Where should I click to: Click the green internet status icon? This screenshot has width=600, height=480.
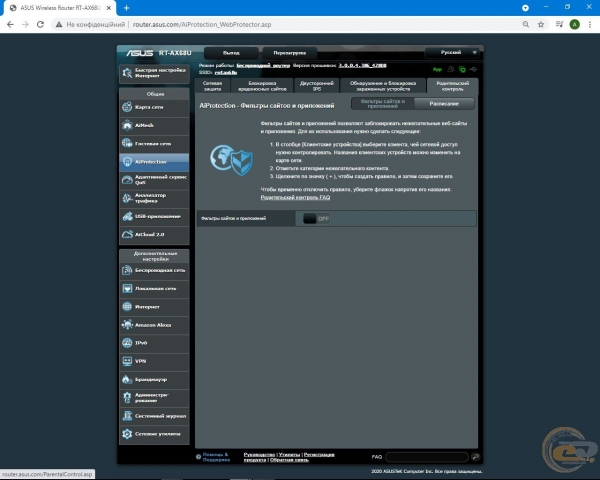pyautogui.click(x=462, y=69)
